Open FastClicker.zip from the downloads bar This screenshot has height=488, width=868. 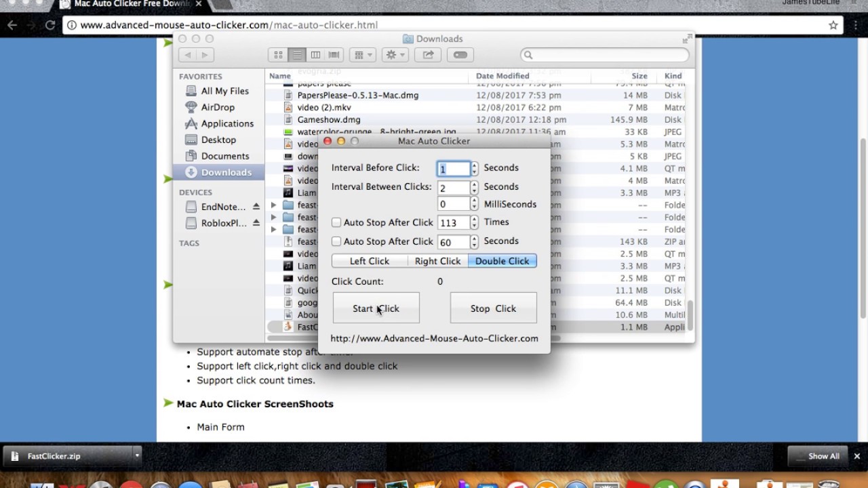pos(67,456)
